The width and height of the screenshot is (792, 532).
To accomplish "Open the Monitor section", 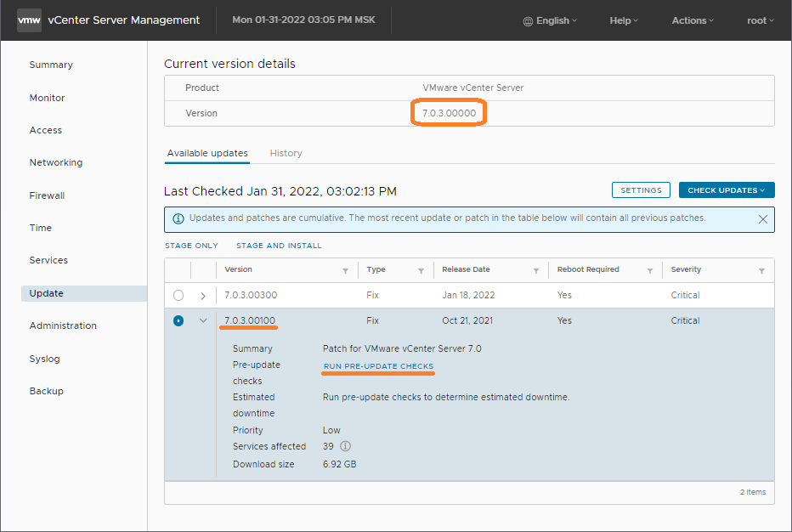I will (x=47, y=98).
